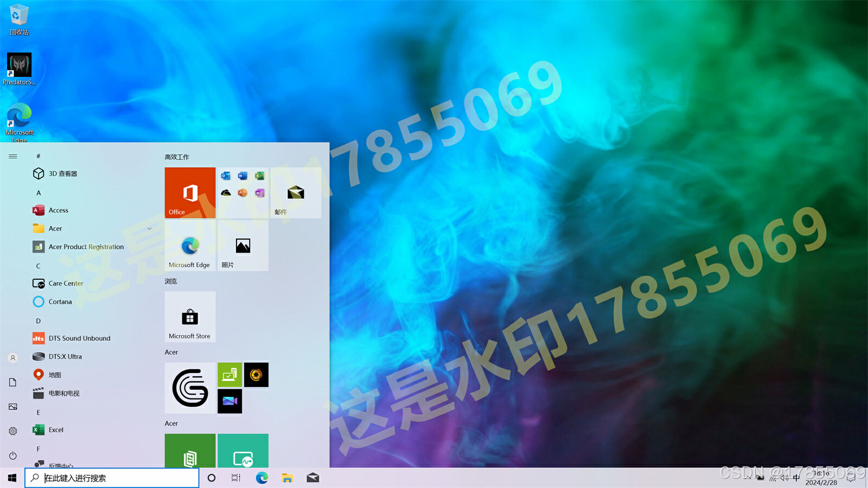
Task: Open File Explorer from the taskbar
Action: click(x=288, y=478)
